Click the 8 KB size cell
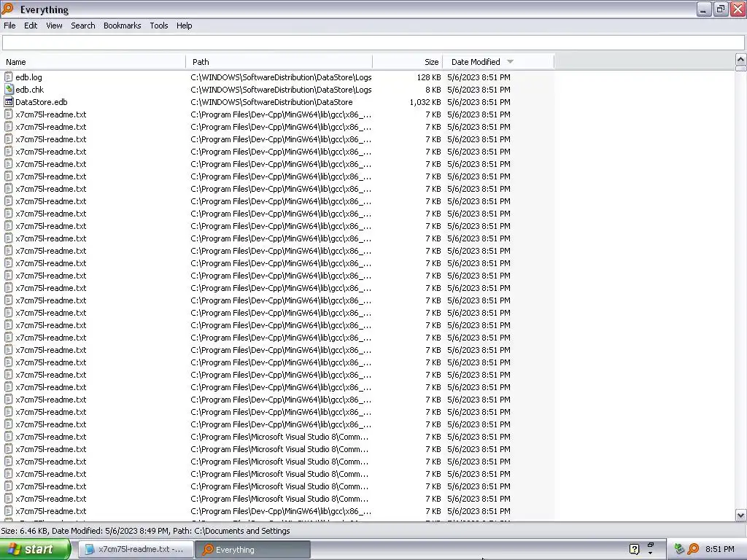Image resolution: width=747 pixels, height=560 pixels. [x=433, y=89]
